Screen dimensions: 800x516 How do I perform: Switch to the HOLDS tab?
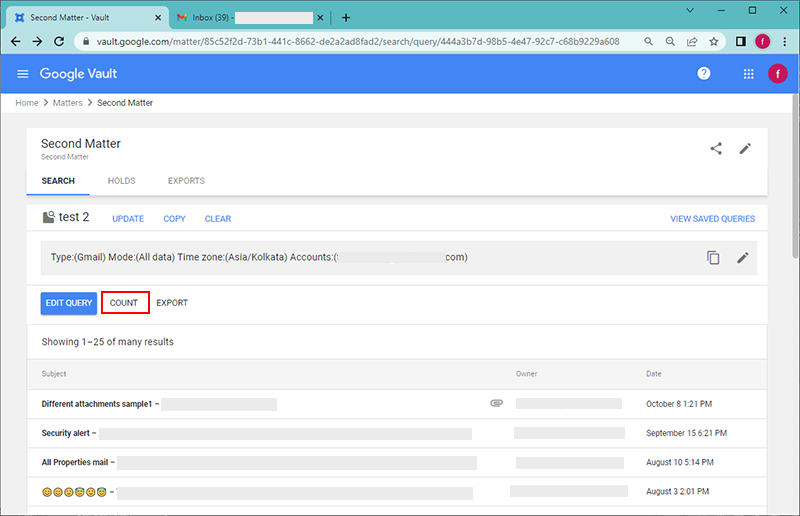tap(121, 181)
